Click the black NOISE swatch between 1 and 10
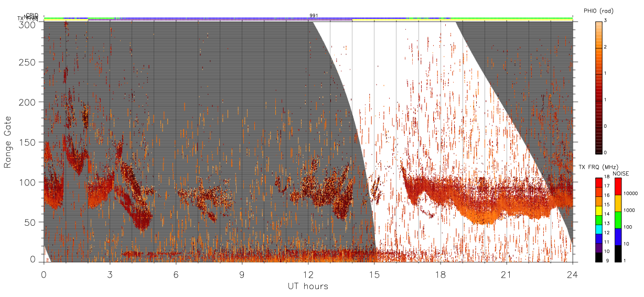 618,254
